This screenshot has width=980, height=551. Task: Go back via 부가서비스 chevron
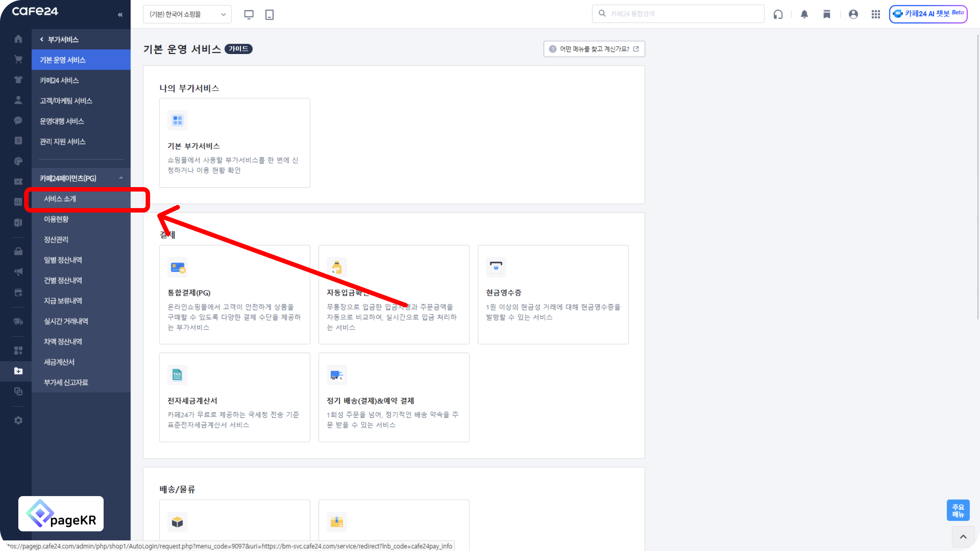(42, 39)
